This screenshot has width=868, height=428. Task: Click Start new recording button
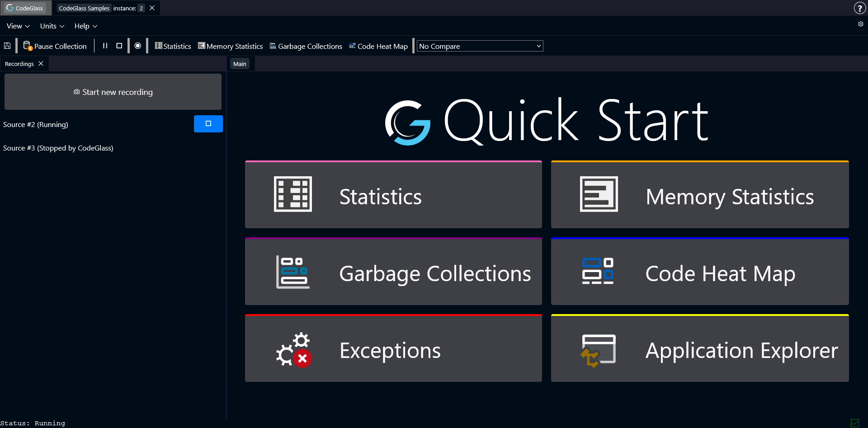(113, 92)
